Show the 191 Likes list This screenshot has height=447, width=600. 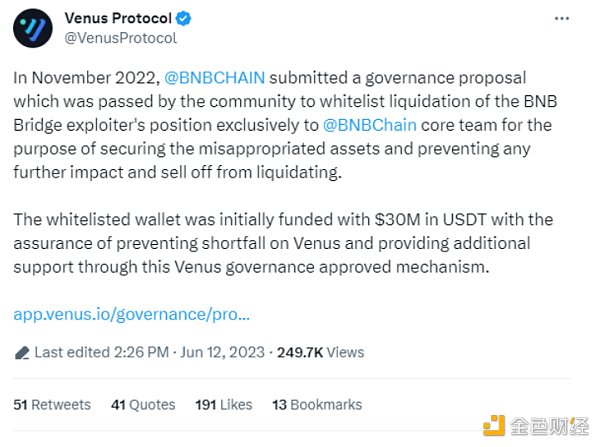[x=224, y=405]
